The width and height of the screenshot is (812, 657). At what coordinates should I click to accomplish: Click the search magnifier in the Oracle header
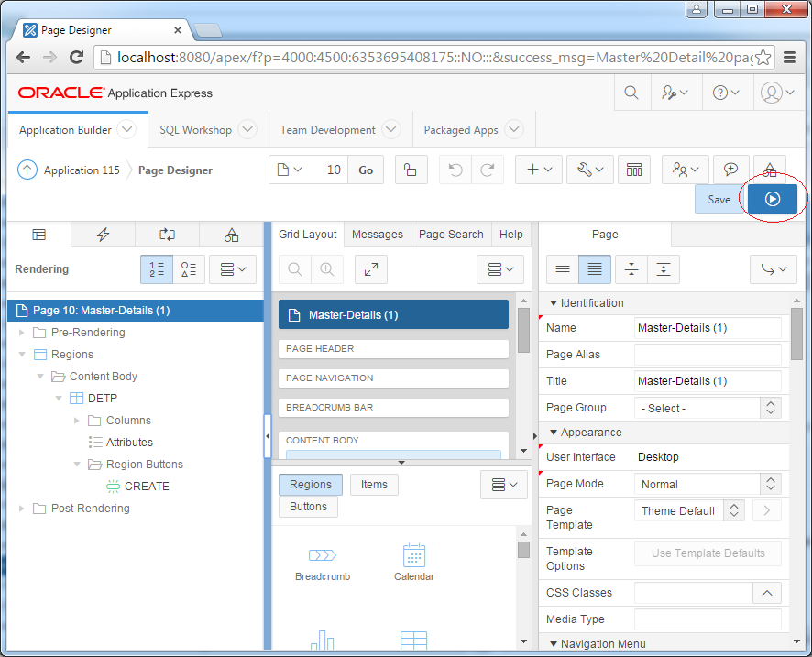point(631,93)
